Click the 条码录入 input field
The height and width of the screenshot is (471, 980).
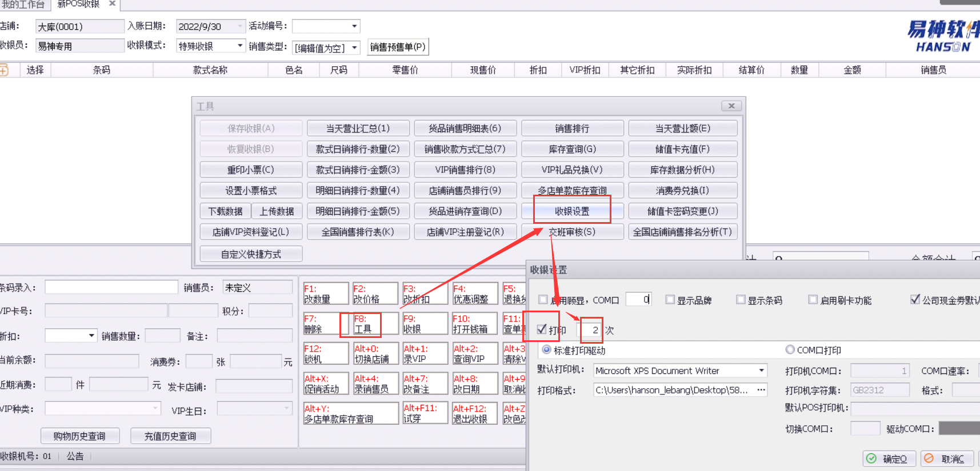(111, 287)
